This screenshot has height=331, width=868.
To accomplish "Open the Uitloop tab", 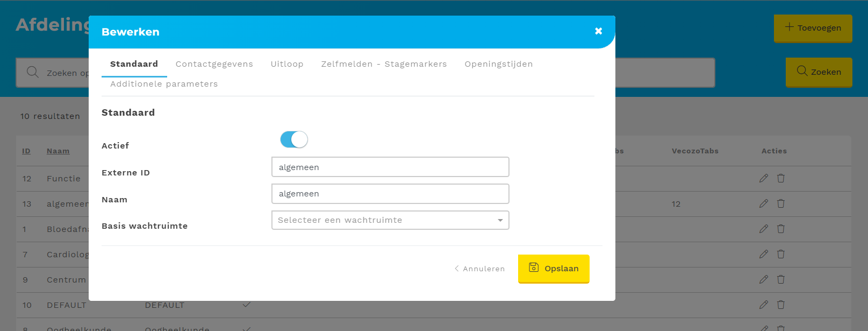I will click(287, 64).
